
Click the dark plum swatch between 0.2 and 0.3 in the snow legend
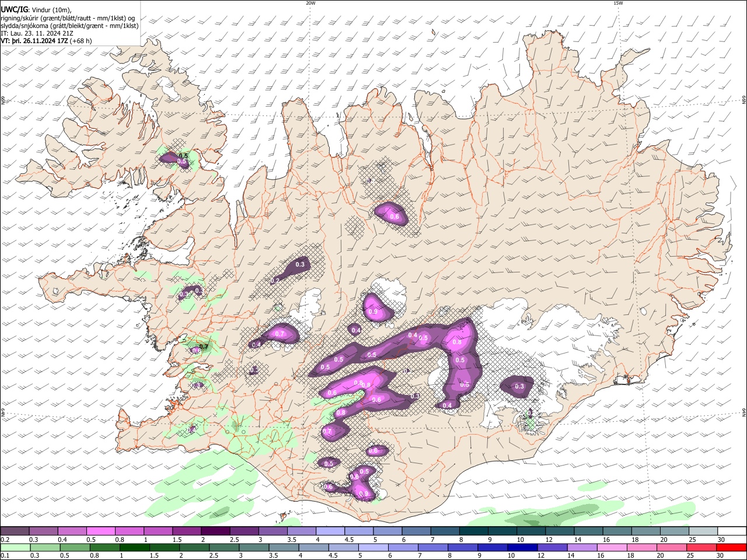(x=15, y=531)
